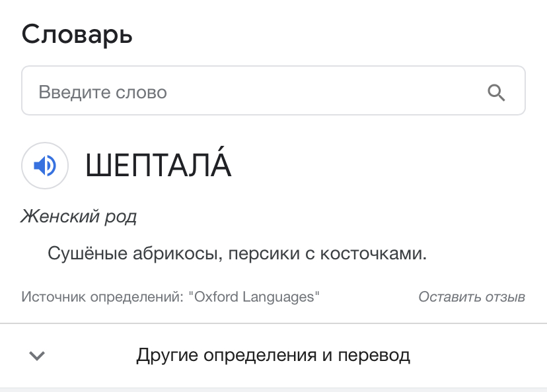Open "Другие определения и перевод" section

coord(273,356)
